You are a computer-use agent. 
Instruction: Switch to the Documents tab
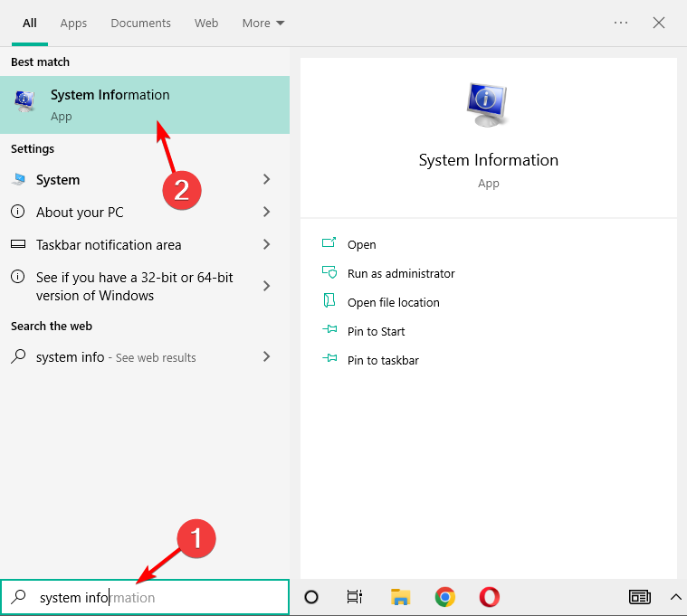[140, 24]
